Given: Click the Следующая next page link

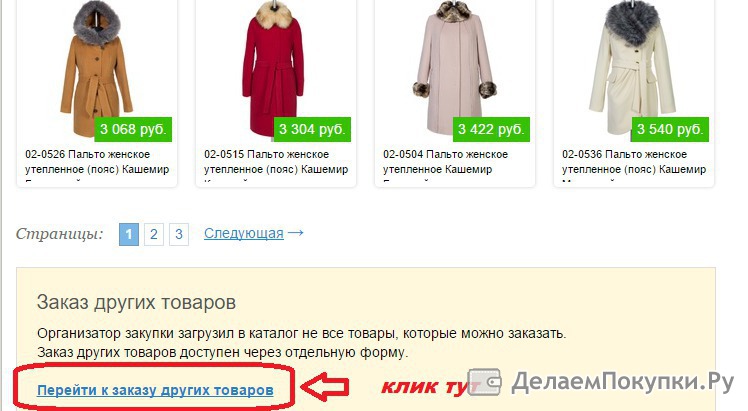Looking at the screenshot, I should [x=244, y=233].
